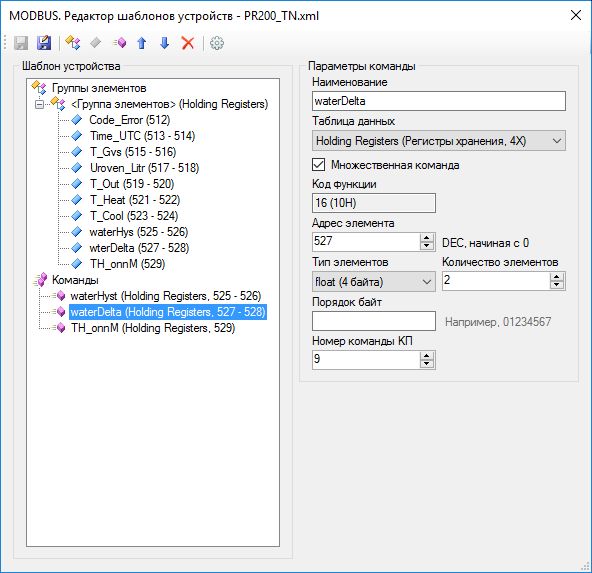Focus the Номер команды КП field

click(366, 360)
